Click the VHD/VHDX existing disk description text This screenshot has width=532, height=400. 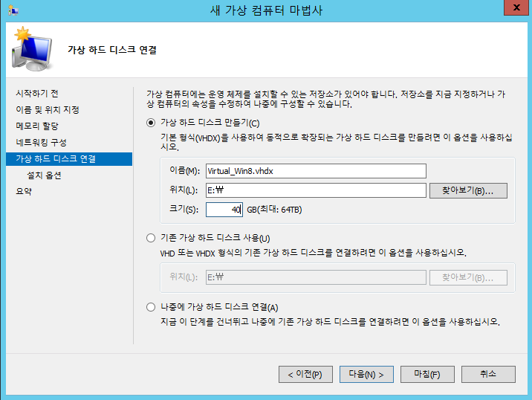coord(313,253)
